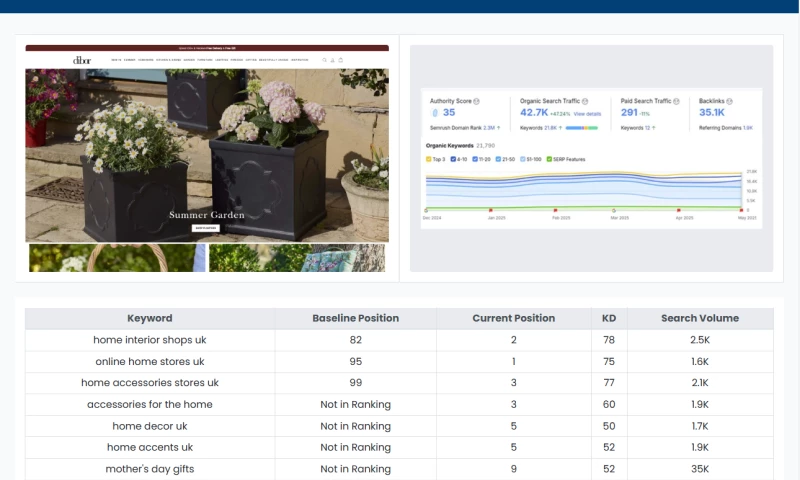Screen dimensions: 800x480
Task: Click the dibor logo
Action: (x=82, y=60)
